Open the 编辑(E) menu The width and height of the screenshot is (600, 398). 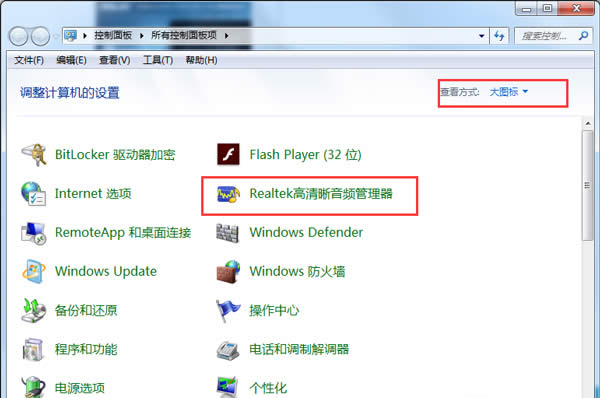click(x=71, y=60)
